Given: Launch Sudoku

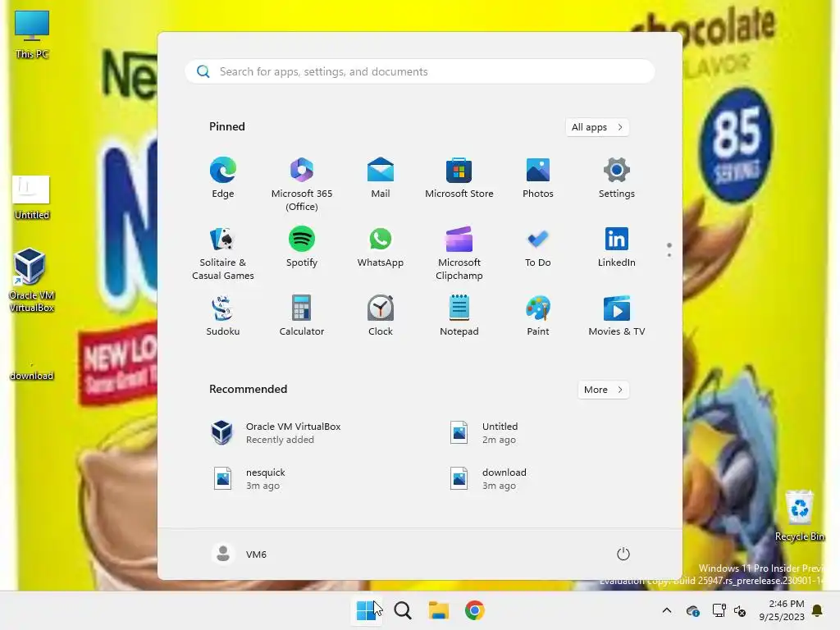Looking at the screenshot, I should [x=223, y=316].
